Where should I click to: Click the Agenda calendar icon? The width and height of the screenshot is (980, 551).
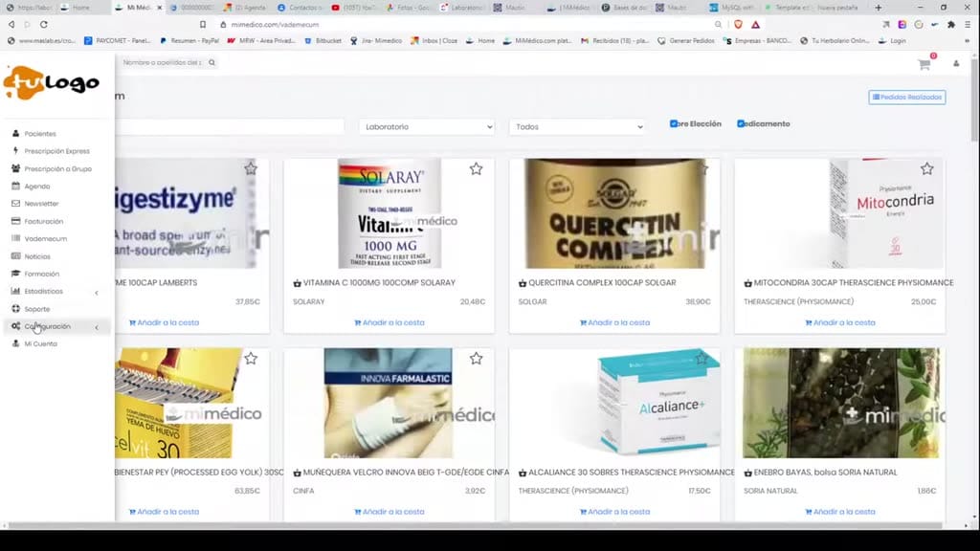(15, 186)
